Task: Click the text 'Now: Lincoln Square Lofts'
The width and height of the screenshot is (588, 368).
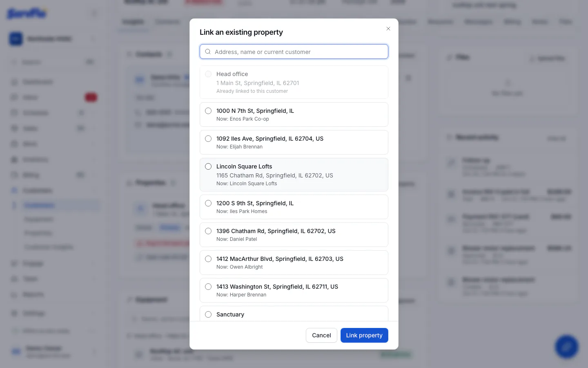Action: (x=247, y=184)
